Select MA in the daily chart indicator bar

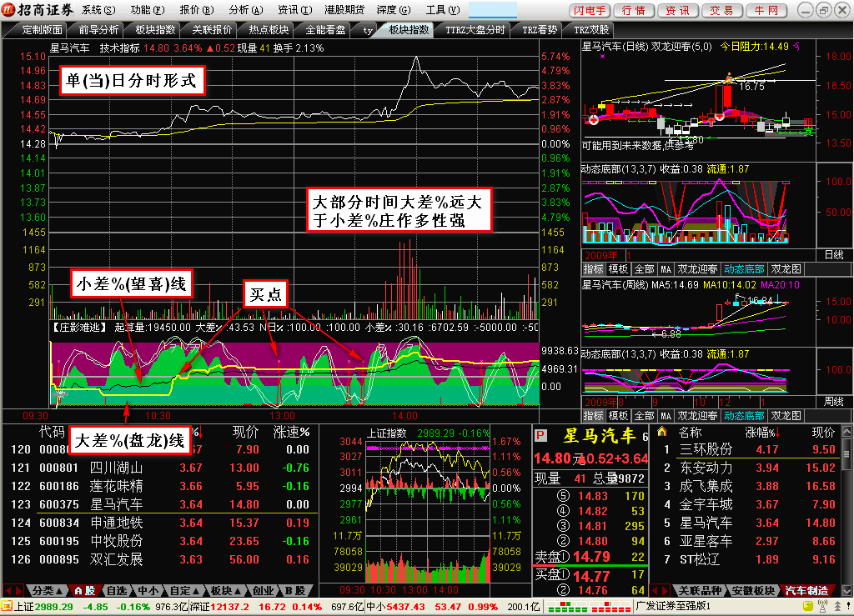(666, 268)
